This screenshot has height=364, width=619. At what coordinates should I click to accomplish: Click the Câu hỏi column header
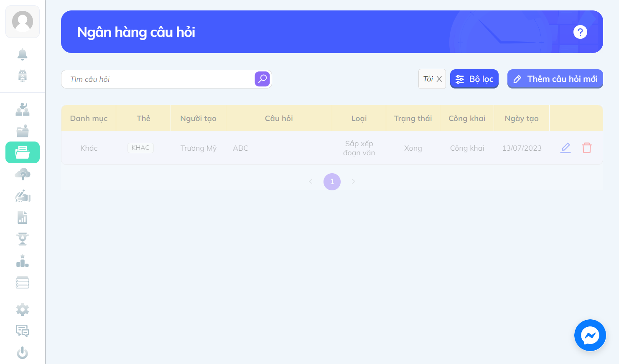279,118
